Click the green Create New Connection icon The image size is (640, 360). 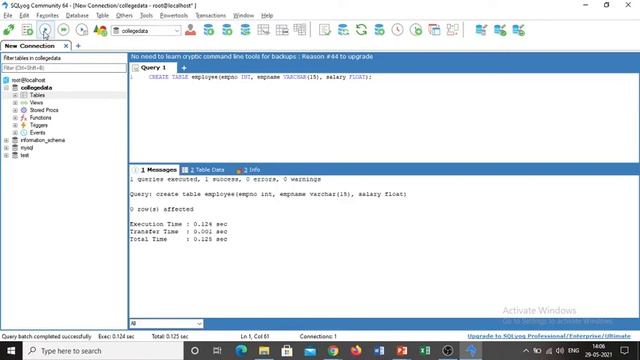(x=9, y=30)
